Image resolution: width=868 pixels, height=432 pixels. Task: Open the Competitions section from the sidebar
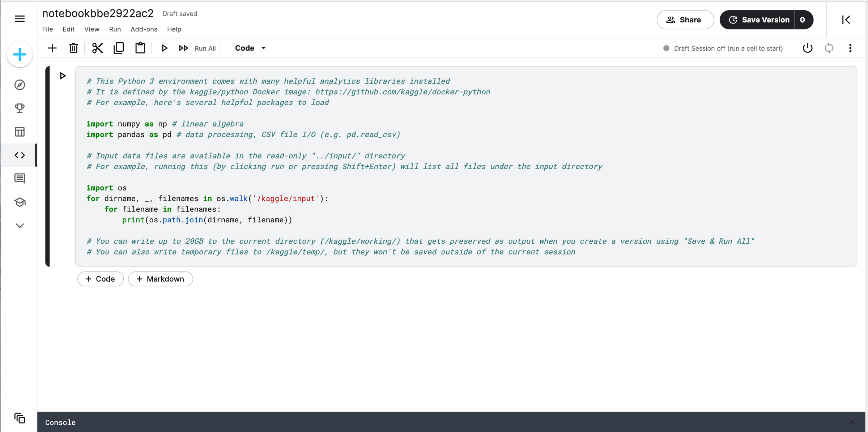[x=20, y=108]
